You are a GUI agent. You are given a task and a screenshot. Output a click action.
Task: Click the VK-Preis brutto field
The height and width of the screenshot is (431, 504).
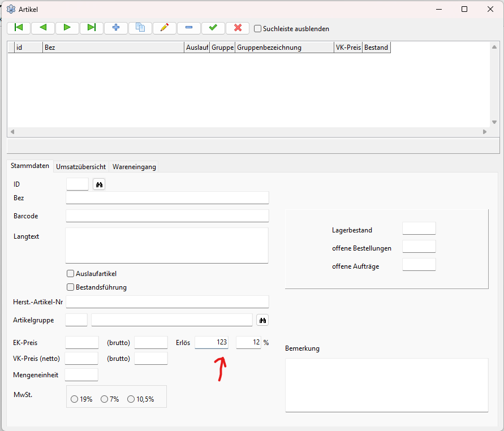151,359
